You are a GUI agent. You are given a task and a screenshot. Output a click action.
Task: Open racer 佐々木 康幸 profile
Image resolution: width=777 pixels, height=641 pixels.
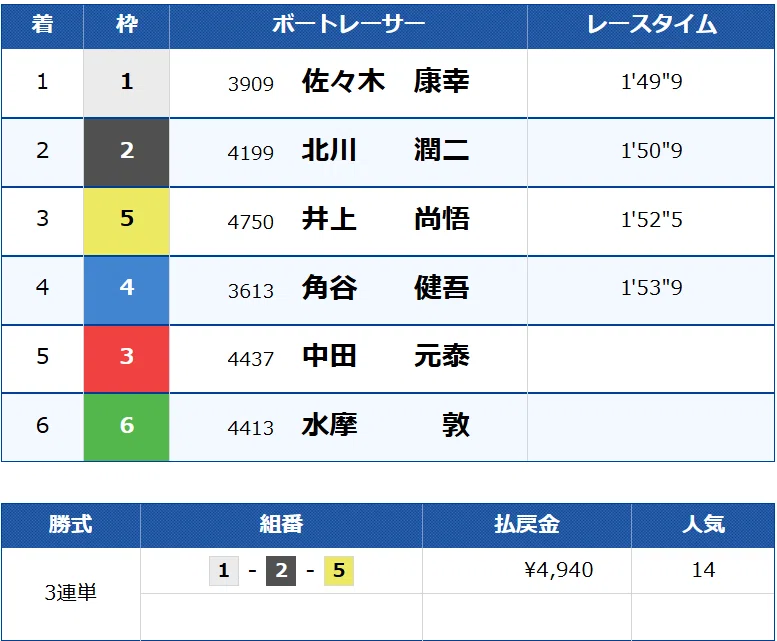386,81
